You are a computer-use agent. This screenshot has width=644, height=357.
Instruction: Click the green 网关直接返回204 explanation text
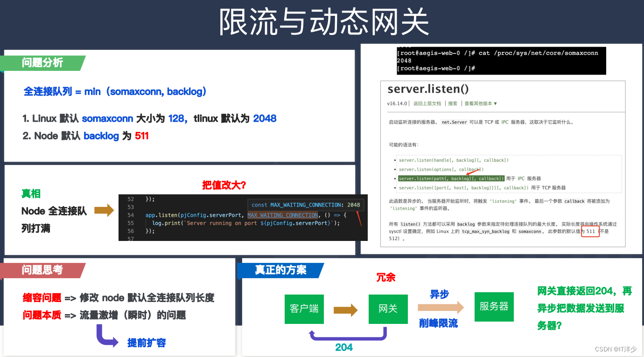(584, 308)
